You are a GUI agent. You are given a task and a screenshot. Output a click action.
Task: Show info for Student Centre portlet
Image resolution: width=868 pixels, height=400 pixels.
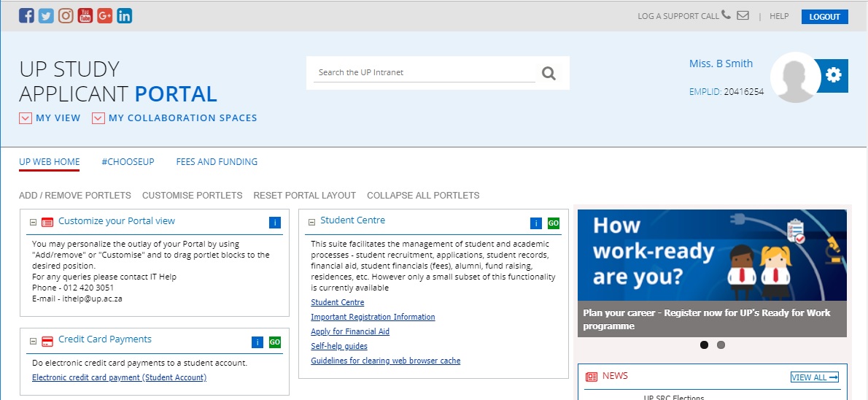click(x=535, y=223)
